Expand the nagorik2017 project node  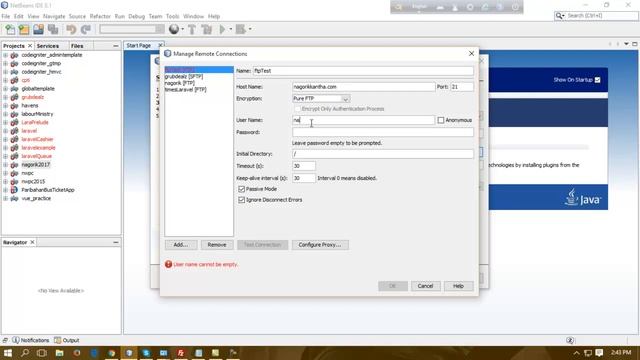pos(5,164)
